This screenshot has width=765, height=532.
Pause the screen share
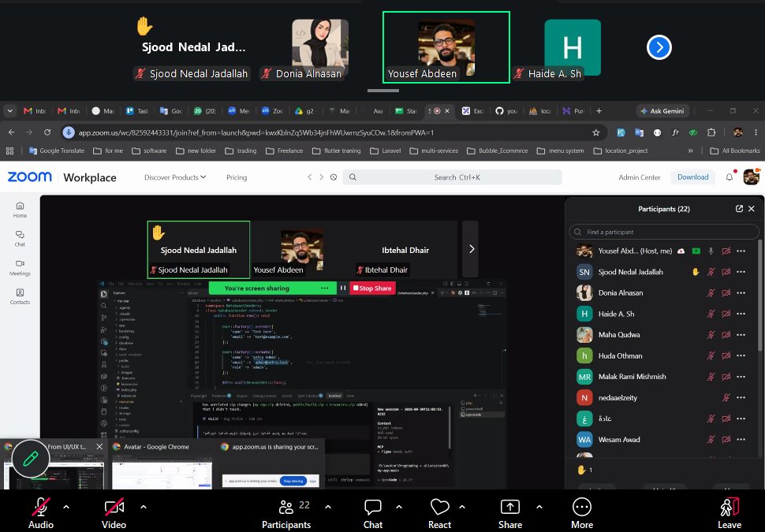click(x=343, y=288)
